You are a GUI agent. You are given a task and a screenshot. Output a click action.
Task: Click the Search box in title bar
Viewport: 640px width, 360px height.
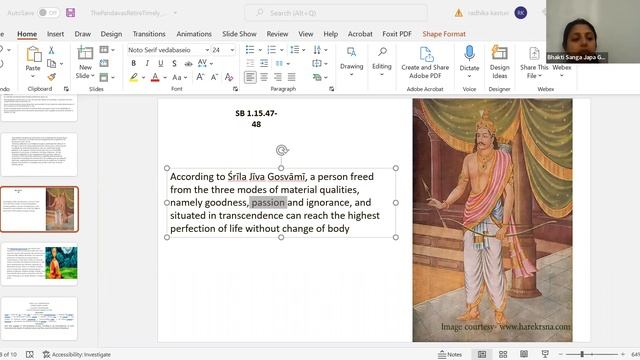click(336, 13)
